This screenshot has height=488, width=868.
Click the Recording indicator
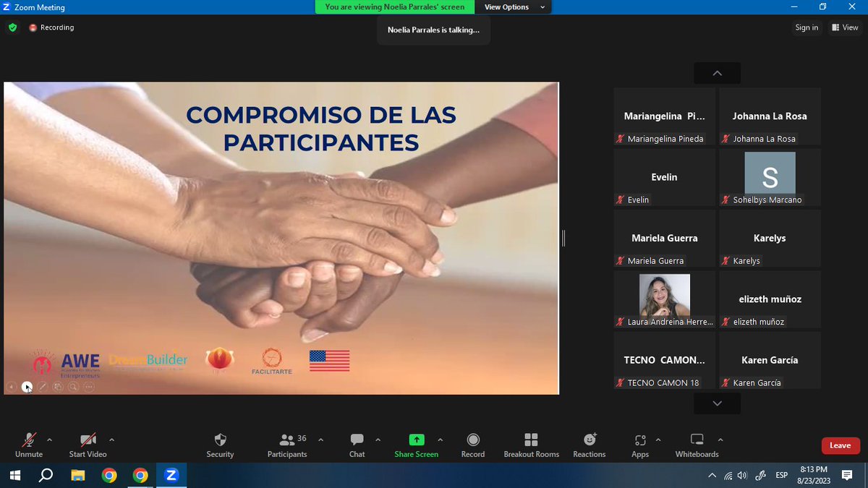(x=51, y=27)
